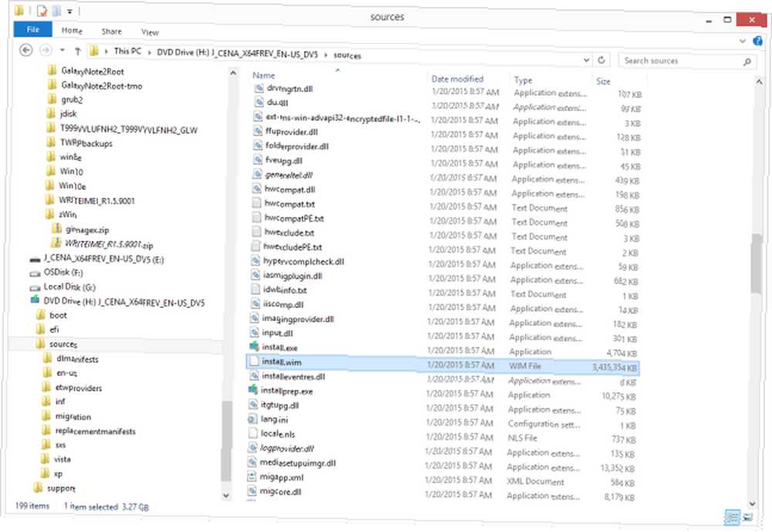
Task: Select Win10 folder in navigation pane
Action: pos(71,172)
